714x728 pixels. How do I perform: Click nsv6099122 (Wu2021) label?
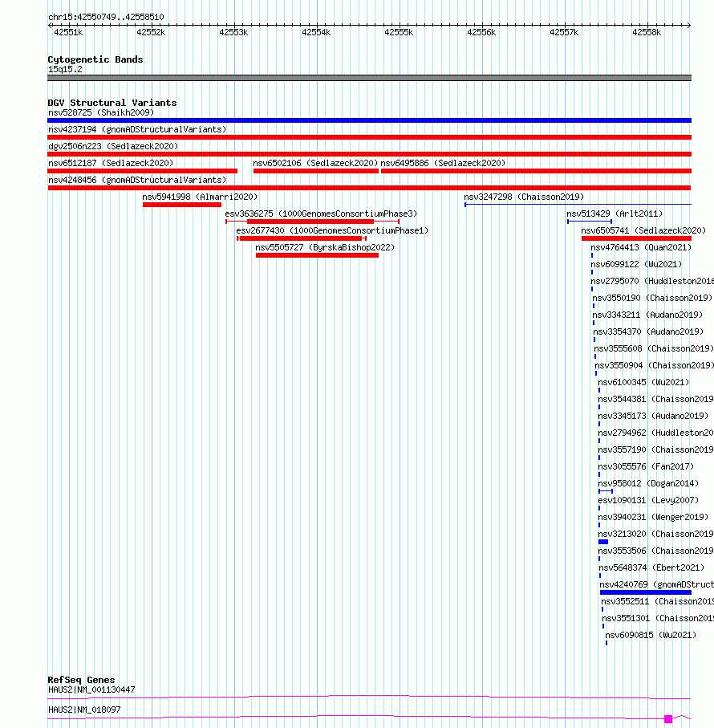point(636,264)
